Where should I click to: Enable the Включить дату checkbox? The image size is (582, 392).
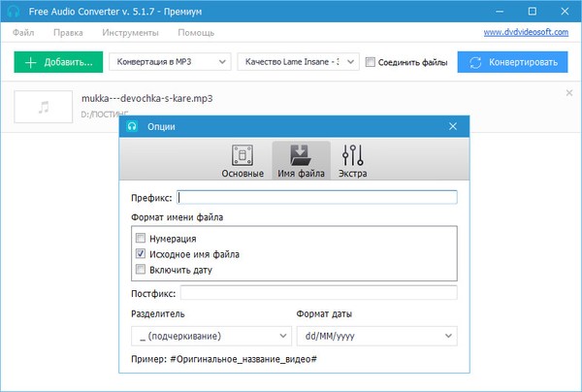tap(141, 269)
